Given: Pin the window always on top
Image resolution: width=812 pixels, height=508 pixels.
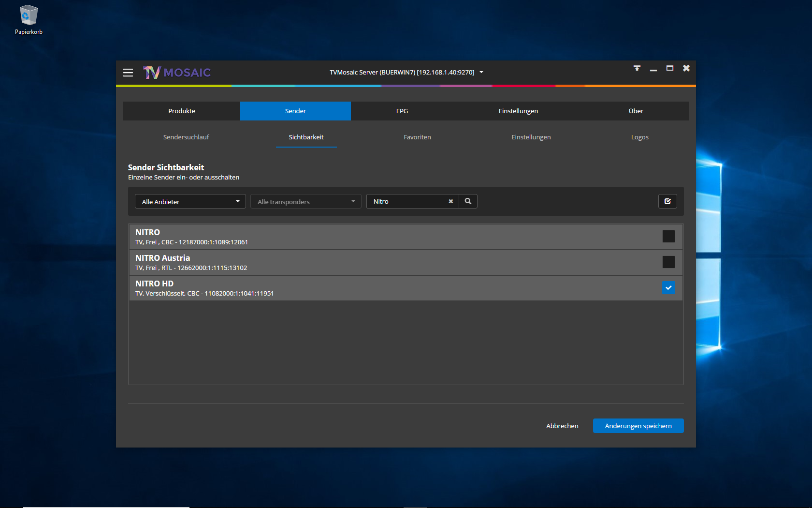Looking at the screenshot, I should 637,68.
